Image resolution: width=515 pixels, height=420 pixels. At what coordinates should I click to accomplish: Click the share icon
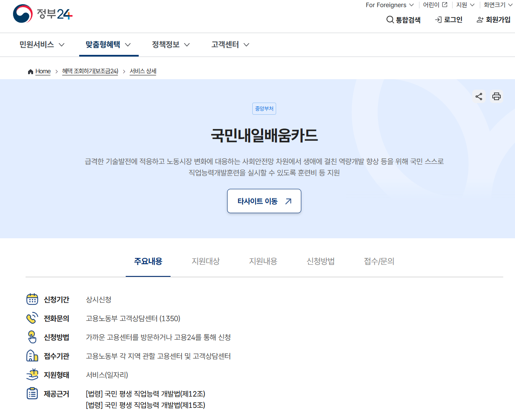pos(479,97)
